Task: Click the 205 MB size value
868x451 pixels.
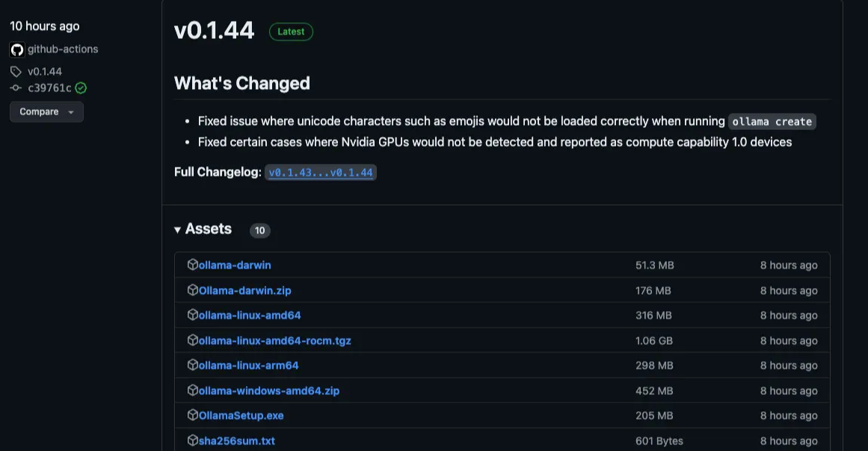Action: (x=654, y=416)
